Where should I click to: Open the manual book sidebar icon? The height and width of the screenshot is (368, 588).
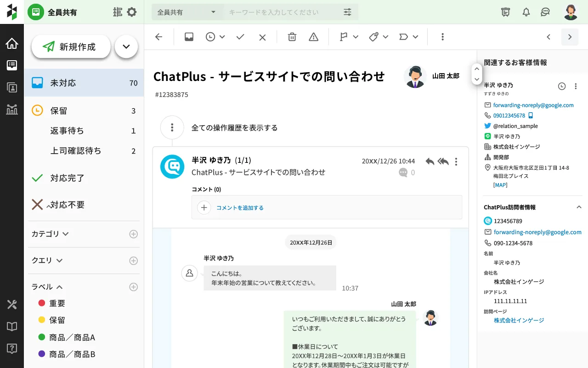point(12,327)
